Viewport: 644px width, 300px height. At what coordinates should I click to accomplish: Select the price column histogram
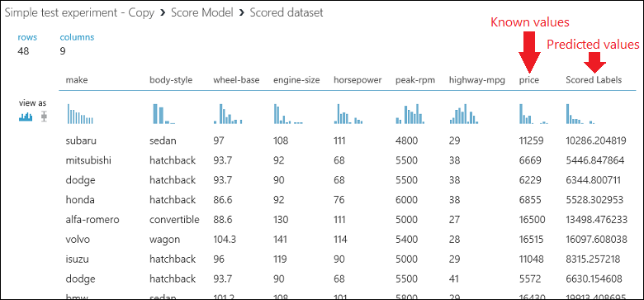click(x=533, y=114)
